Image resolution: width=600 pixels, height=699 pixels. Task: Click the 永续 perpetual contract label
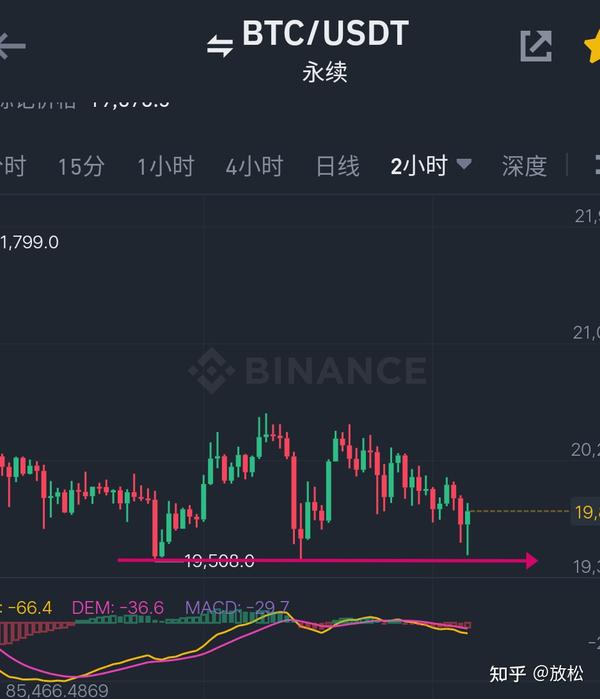click(x=325, y=72)
